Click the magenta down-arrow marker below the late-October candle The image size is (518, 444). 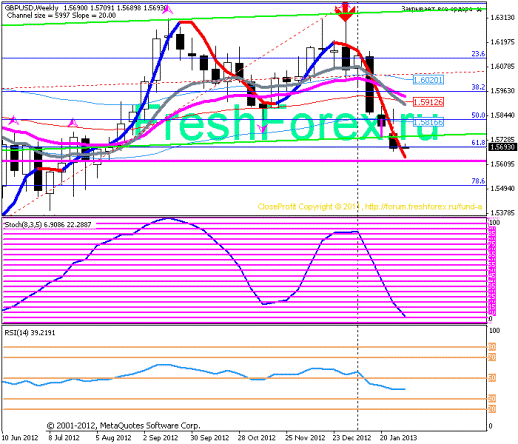263,128
